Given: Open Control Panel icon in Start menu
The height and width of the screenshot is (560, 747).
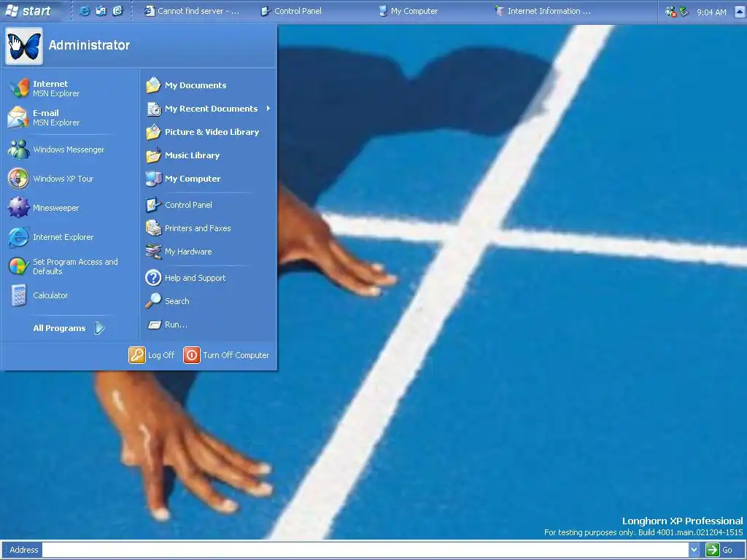Looking at the screenshot, I should point(153,205).
